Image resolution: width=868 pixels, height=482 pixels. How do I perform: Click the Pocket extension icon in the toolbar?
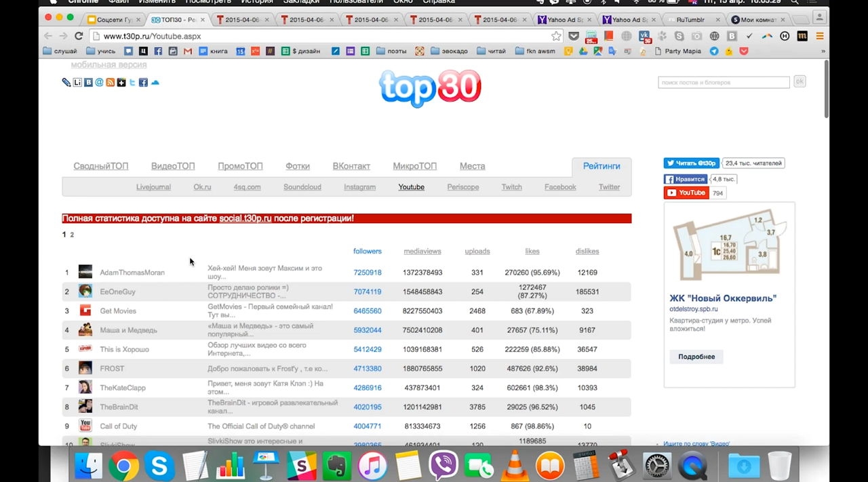click(x=574, y=36)
